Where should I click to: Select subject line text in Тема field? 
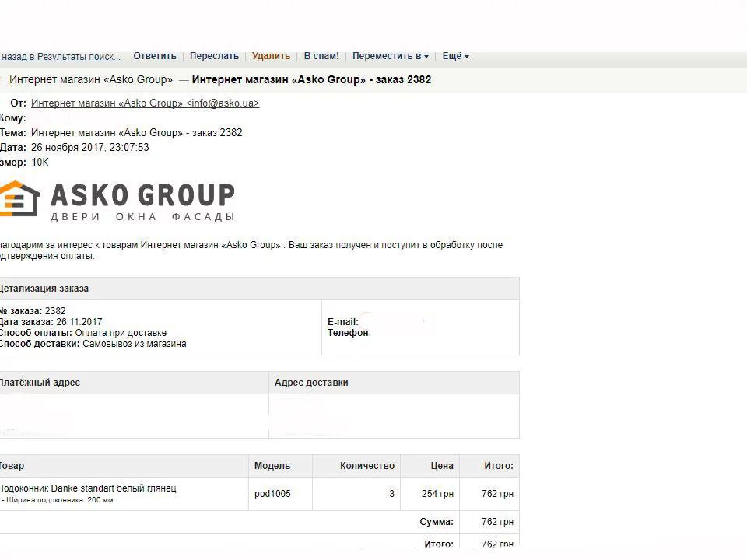[137, 132]
